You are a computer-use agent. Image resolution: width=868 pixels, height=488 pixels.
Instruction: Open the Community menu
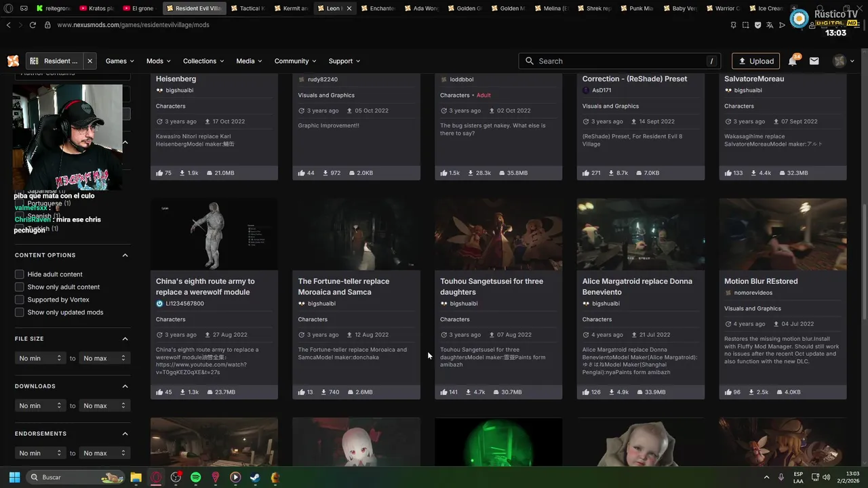(295, 61)
